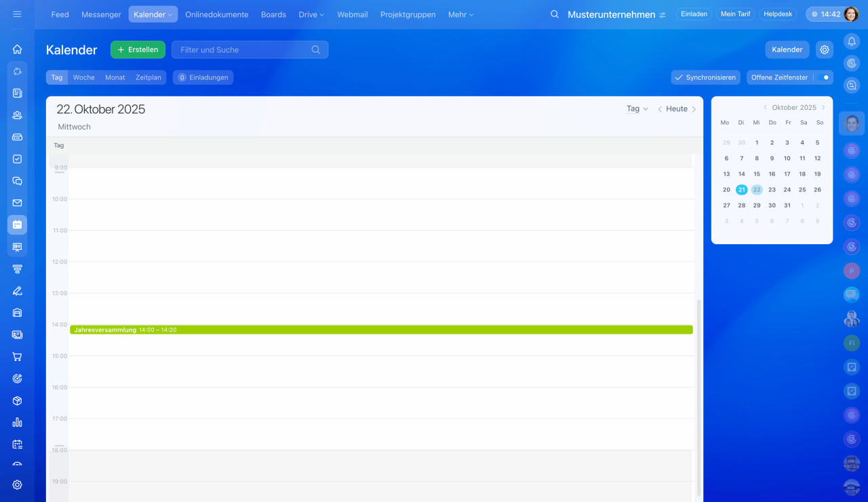Open the employees people icon
The image size is (868, 502).
[x=17, y=115]
